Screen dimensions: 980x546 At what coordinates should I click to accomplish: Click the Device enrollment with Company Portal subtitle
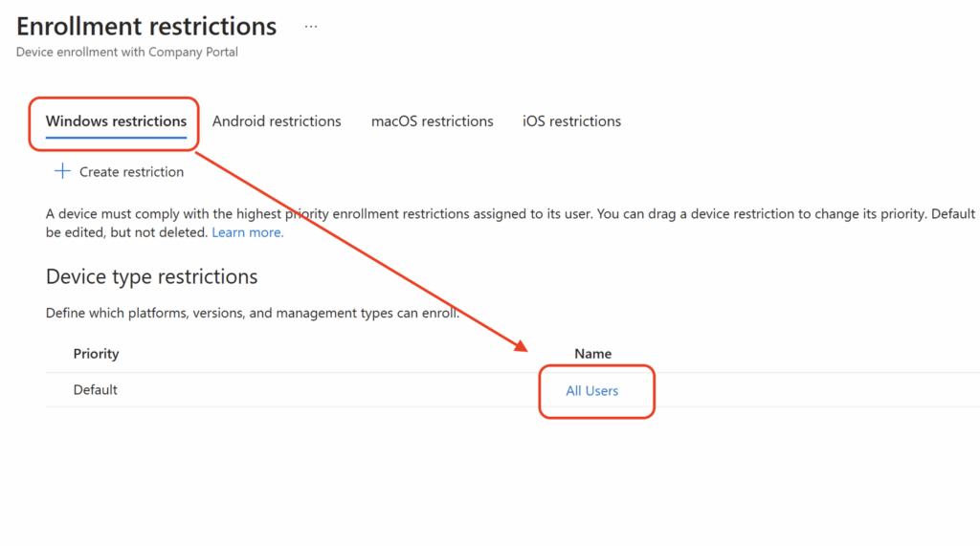[x=127, y=52]
